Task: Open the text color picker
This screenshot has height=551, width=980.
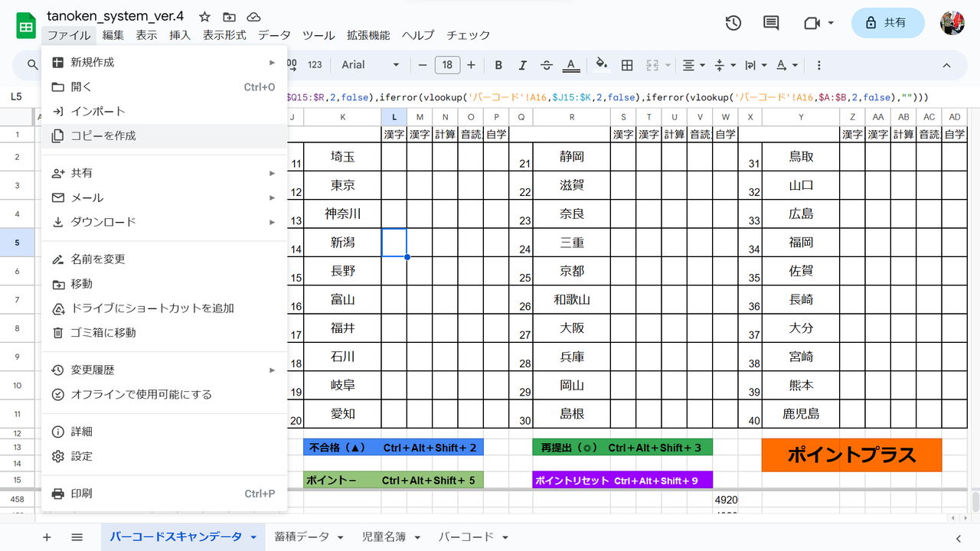Action: 570,65
